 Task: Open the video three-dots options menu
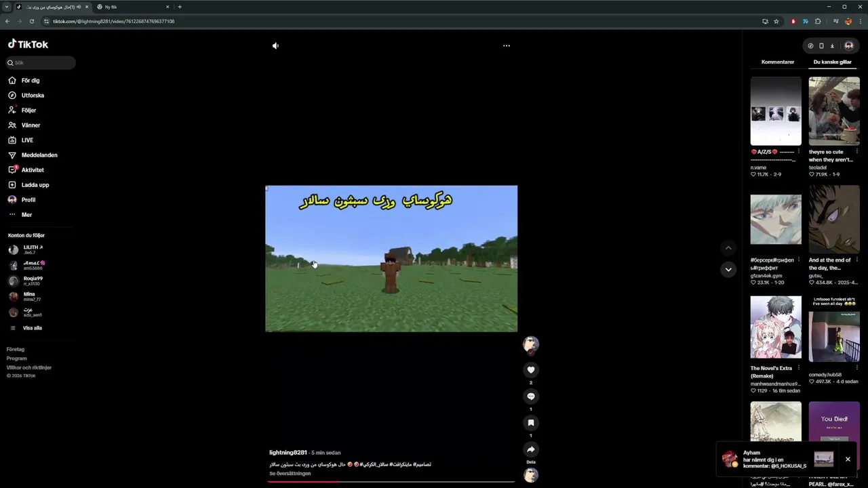click(x=506, y=45)
